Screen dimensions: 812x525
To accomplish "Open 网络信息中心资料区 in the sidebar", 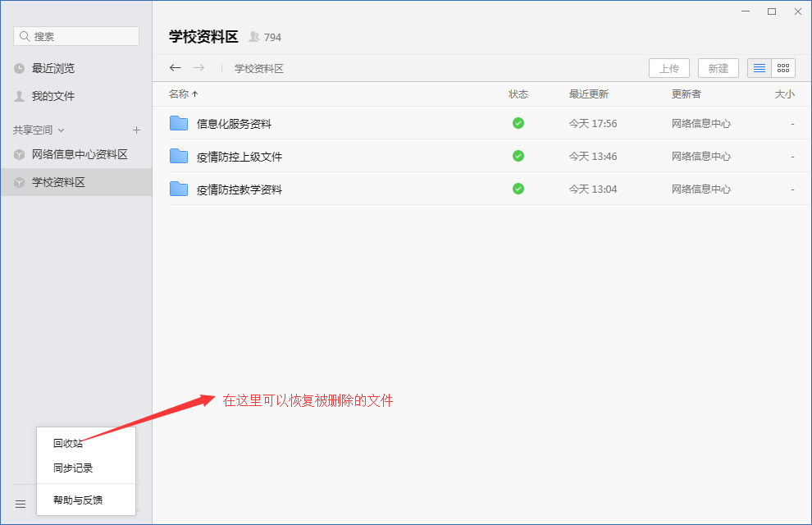I will pos(80,154).
